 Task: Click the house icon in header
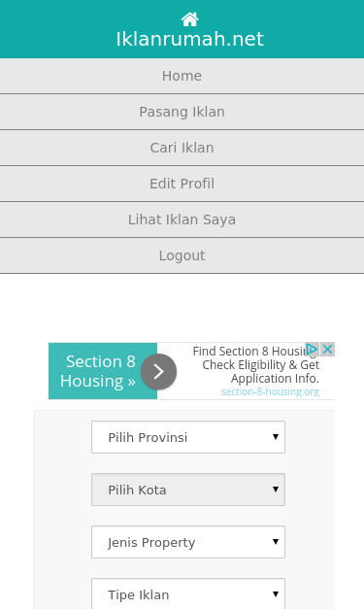point(189,19)
